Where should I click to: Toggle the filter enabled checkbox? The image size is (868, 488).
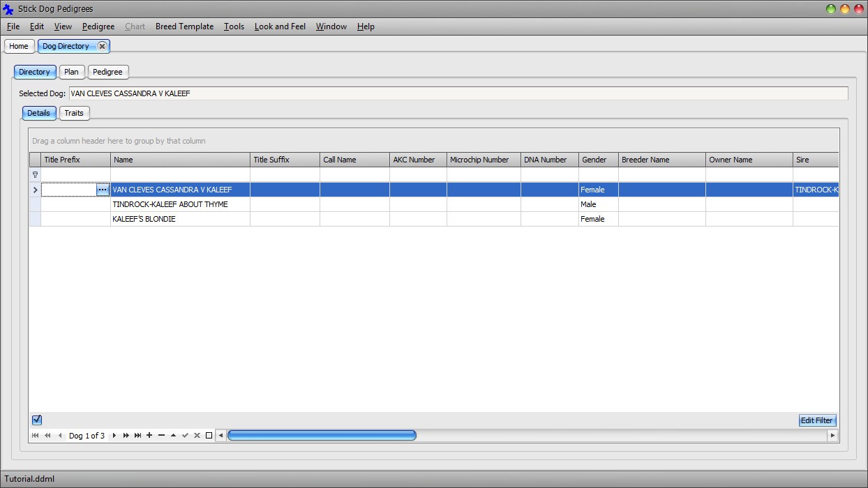pos(37,420)
